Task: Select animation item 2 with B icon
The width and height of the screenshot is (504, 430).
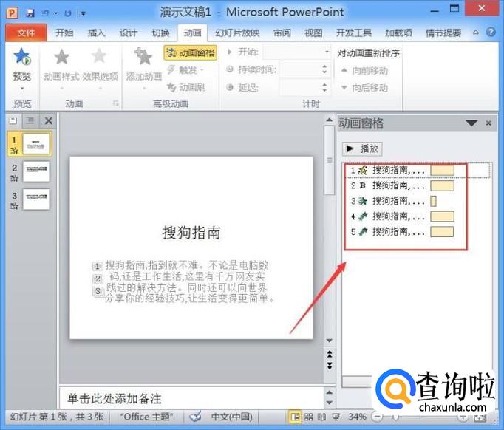Action: click(x=418, y=185)
